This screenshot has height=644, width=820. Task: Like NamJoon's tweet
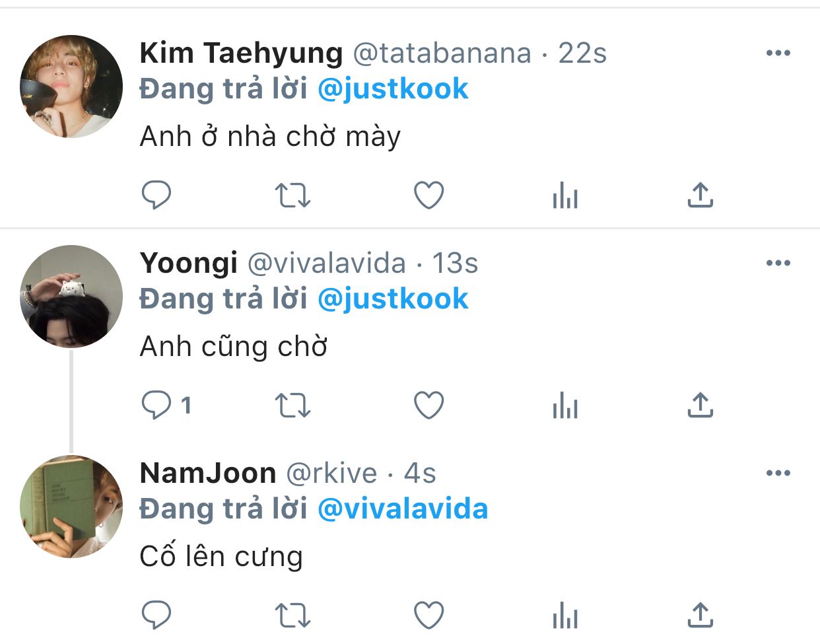point(428,615)
